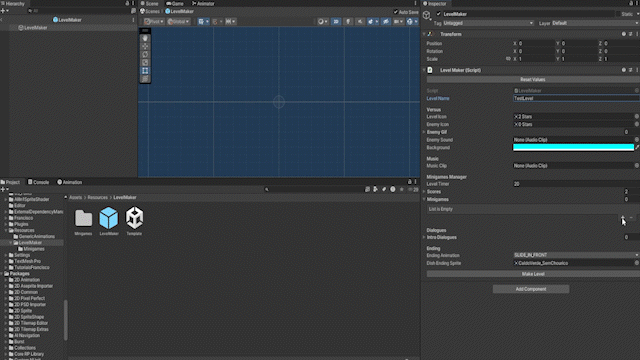The image size is (640, 360).
Task: Click the Resources breadcrumb in Project
Action: click(x=98, y=198)
